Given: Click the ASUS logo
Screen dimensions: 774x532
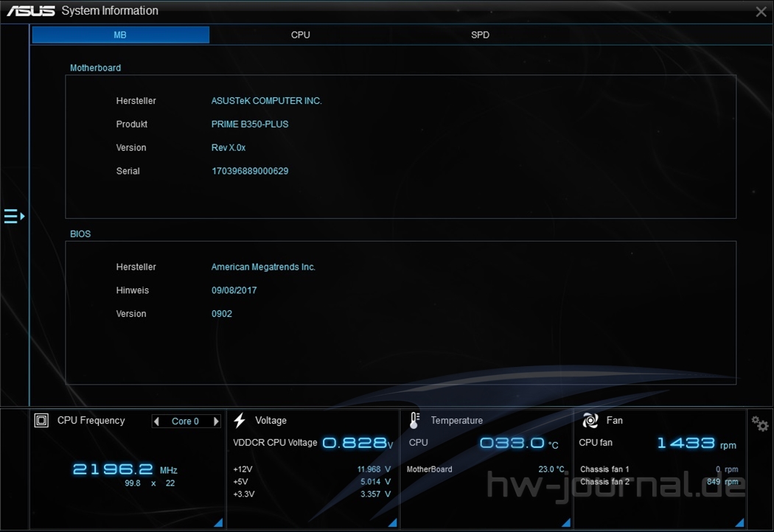Looking at the screenshot, I should tap(31, 11).
